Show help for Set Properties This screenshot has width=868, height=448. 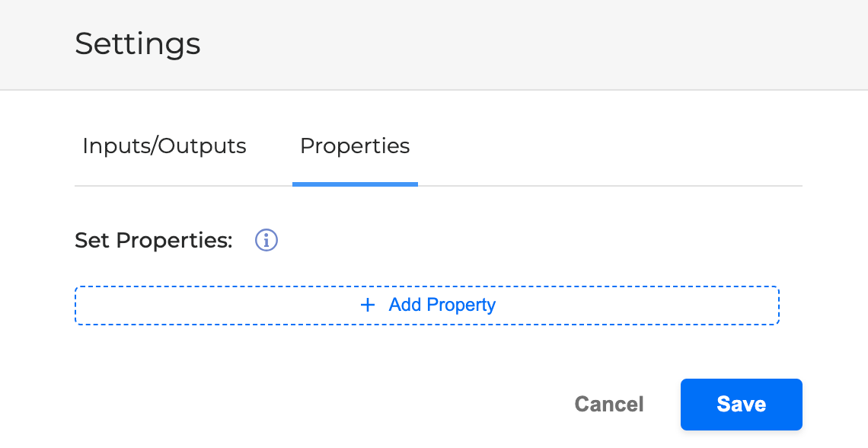(266, 241)
